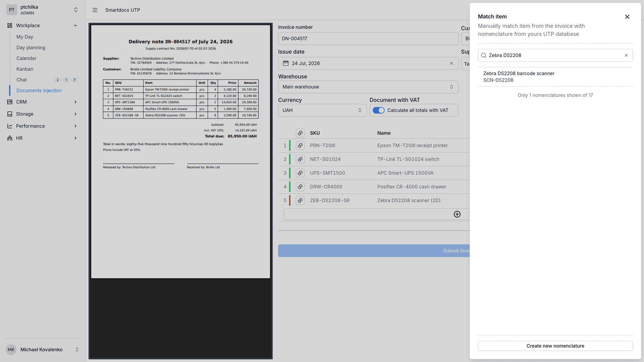The height and width of the screenshot is (362, 644).
Task: Click the Epson TM-T20III receipt printer name
Action: [x=412, y=146]
